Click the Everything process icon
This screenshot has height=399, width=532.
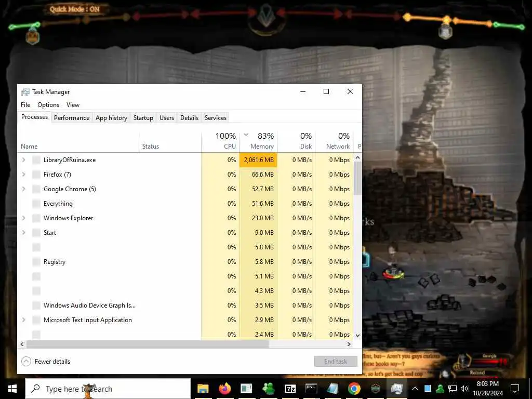click(x=36, y=204)
